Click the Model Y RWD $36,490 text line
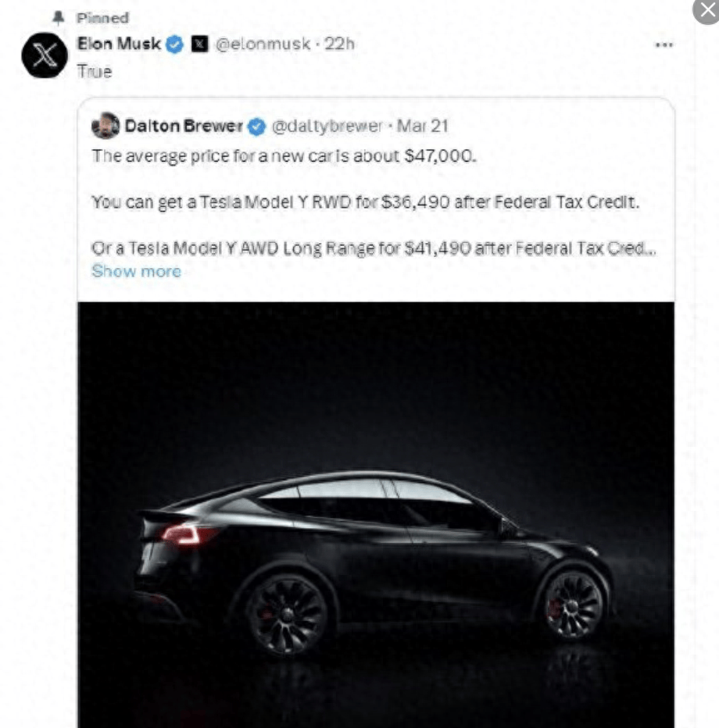This screenshot has height=728, width=719. [366, 202]
